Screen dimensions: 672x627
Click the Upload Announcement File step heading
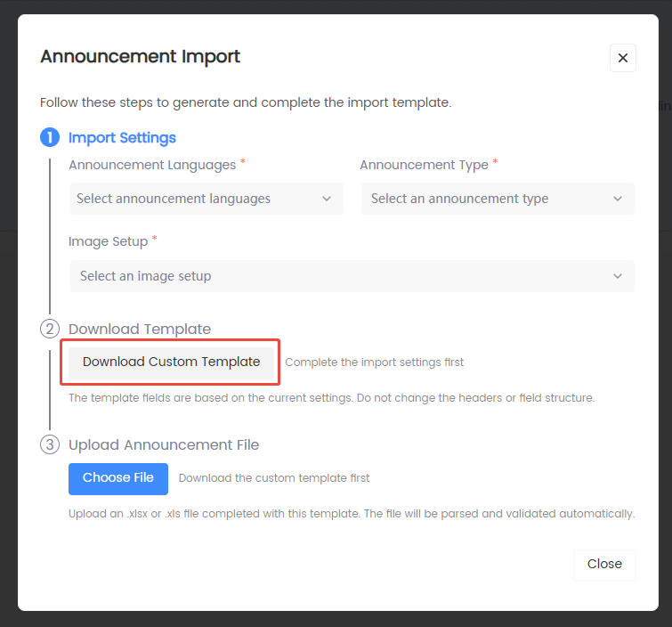click(x=164, y=444)
